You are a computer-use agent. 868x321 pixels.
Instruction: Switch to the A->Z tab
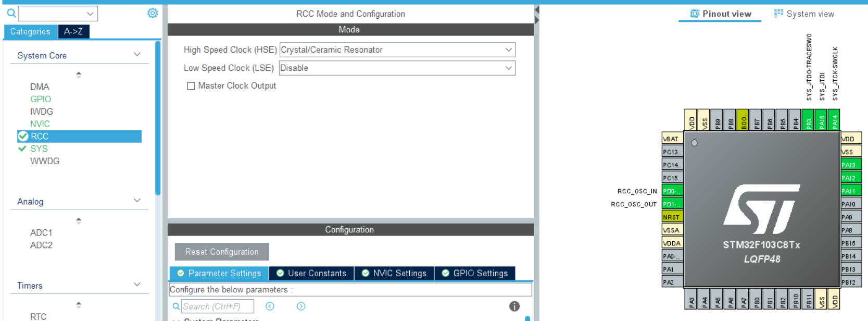click(x=73, y=31)
